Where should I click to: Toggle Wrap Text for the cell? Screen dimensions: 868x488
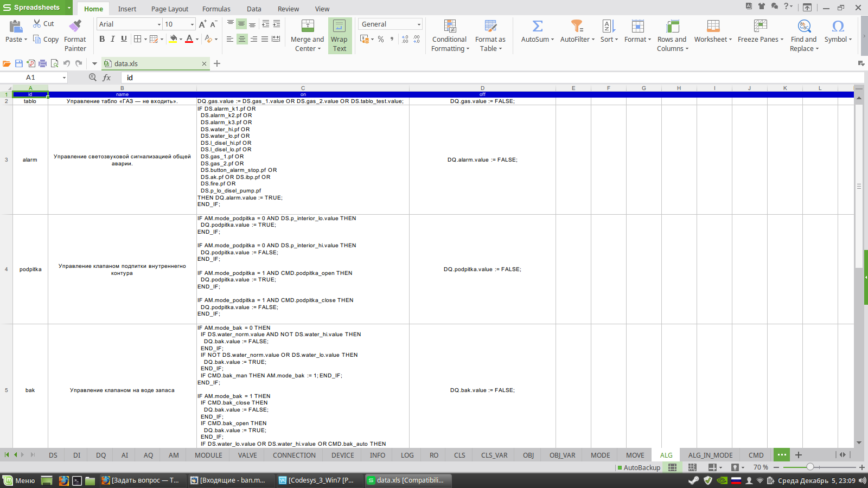pos(340,36)
